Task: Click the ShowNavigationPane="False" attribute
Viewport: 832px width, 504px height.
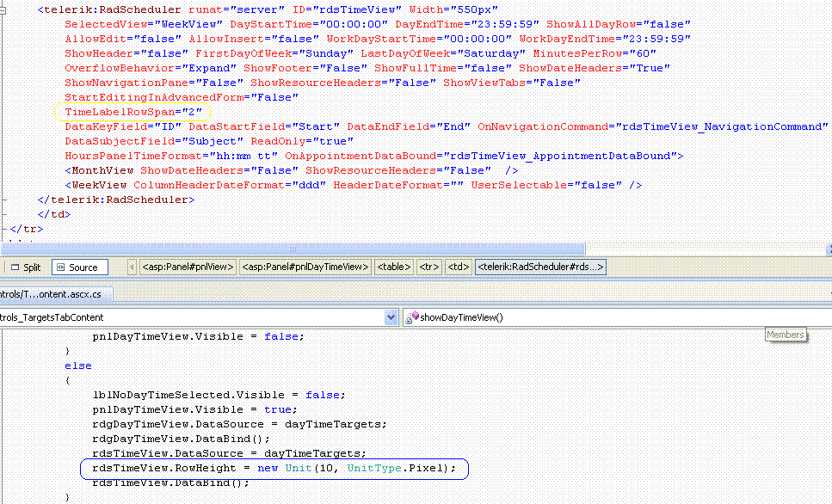Action: coord(154,83)
